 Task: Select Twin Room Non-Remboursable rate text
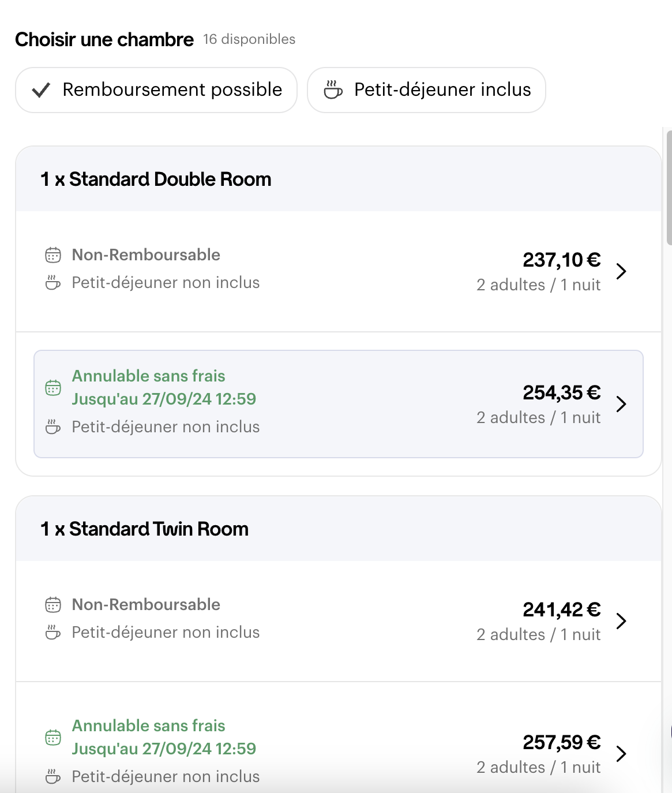(x=146, y=605)
